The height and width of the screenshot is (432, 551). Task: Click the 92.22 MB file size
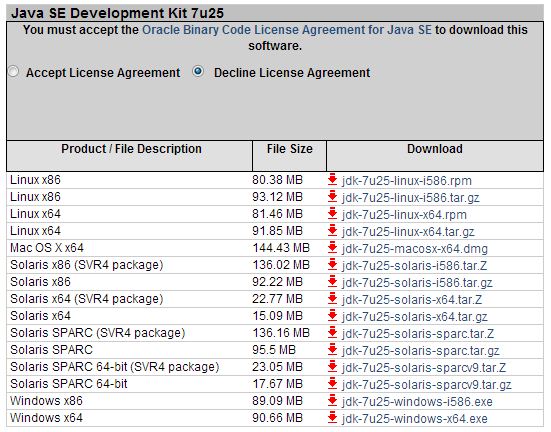(277, 282)
